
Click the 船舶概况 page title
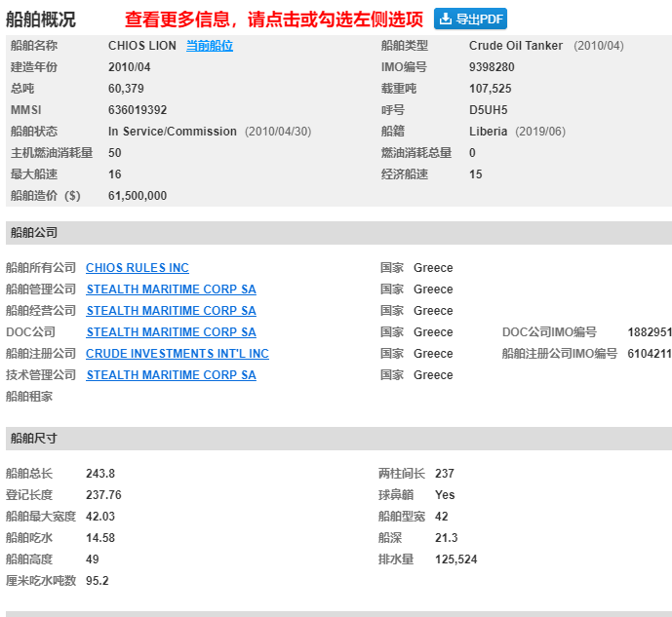[41, 19]
